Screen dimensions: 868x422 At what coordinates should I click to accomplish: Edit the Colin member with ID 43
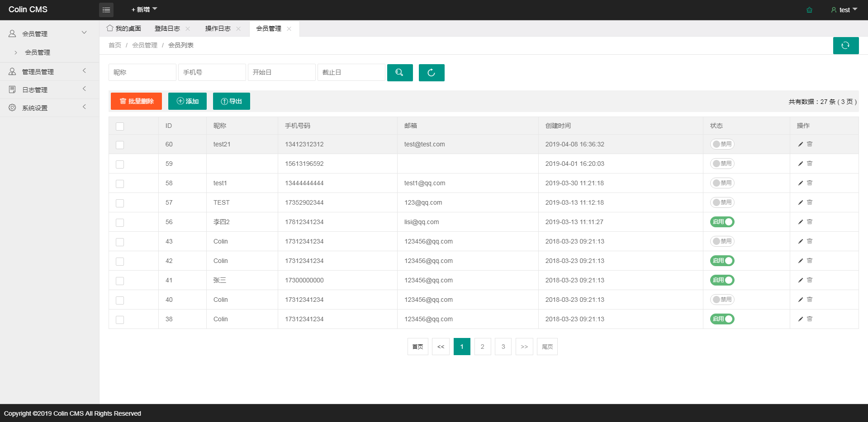pyautogui.click(x=801, y=241)
